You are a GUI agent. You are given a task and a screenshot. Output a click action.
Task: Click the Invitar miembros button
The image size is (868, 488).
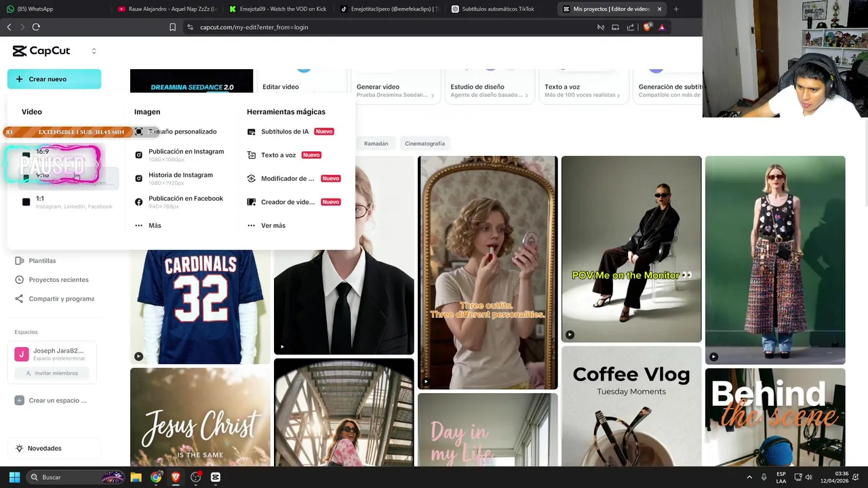pos(52,373)
